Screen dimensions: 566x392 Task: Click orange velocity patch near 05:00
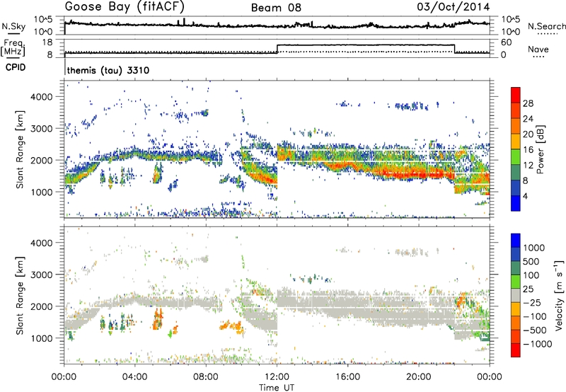[157, 319]
